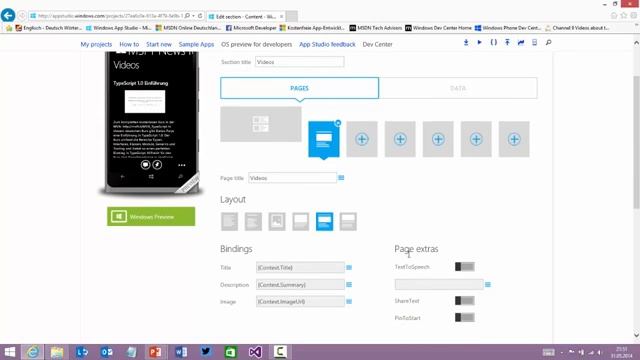The height and width of the screenshot is (360, 640).
Task: Click the Description binding text field
Action: tap(300, 284)
